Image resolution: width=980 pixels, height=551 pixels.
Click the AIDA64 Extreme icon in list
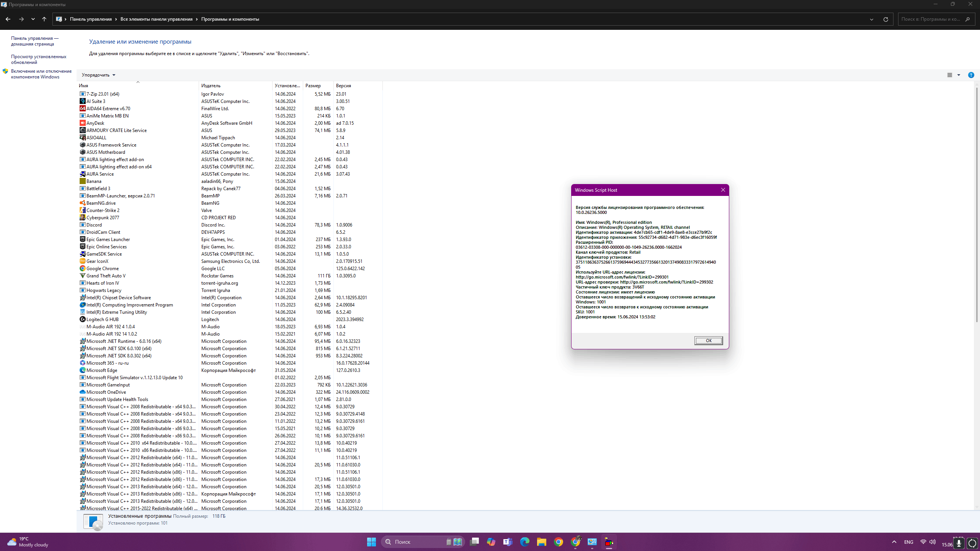(82, 108)
